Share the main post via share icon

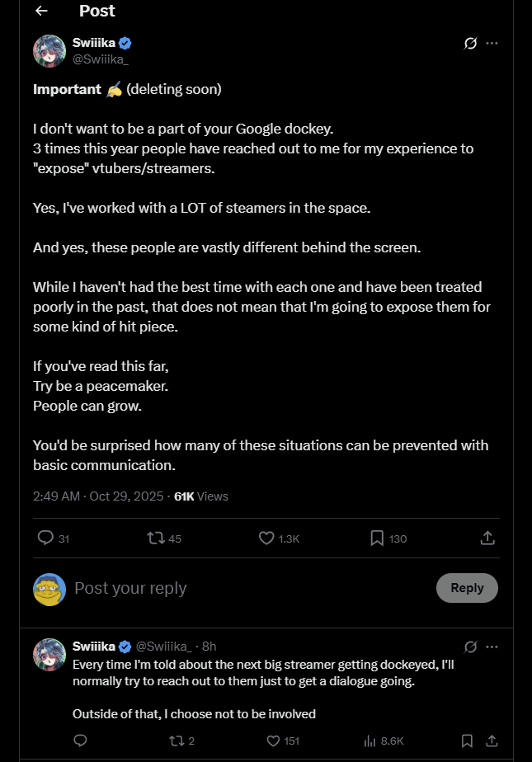click(x=487, y=539)
